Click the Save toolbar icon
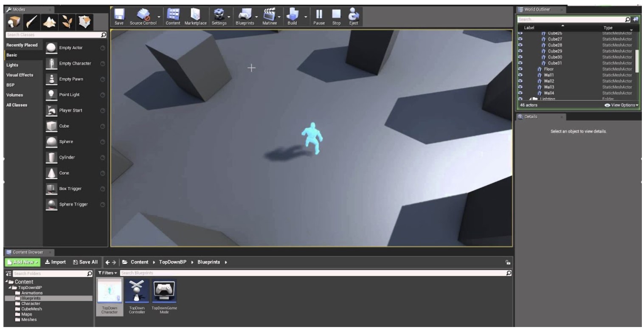The image size is (644, 330). (x=119, y=17)
